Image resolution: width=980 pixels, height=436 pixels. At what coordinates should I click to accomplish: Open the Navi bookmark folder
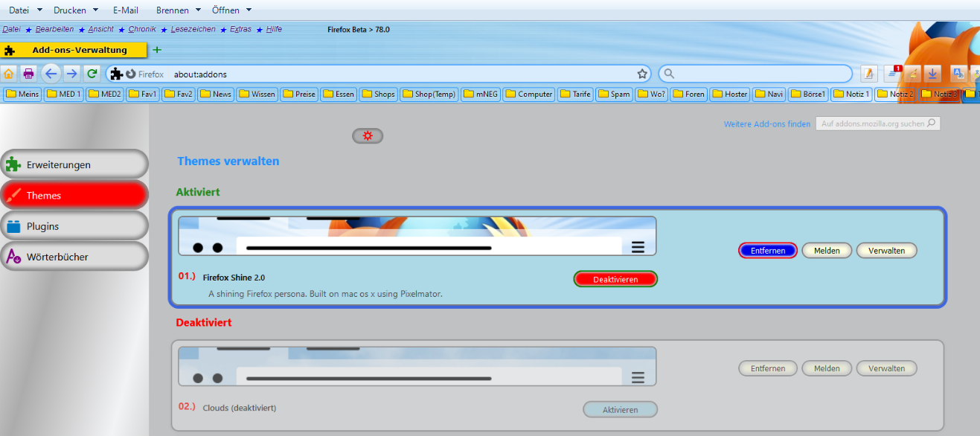(x=769, y=94)
